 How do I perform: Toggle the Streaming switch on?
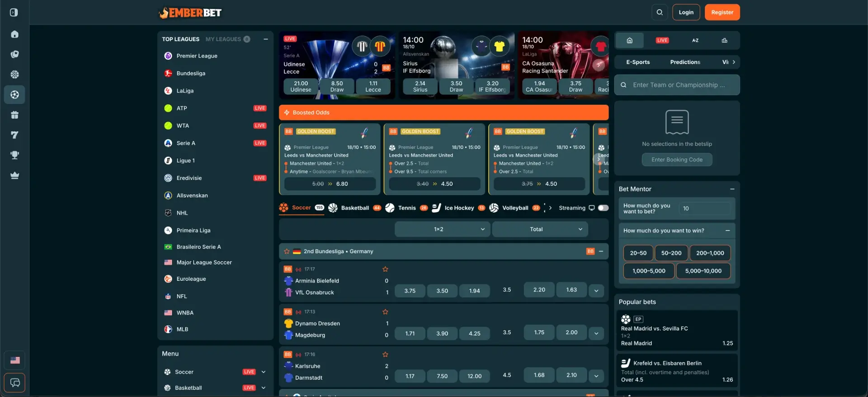[603, 208]
